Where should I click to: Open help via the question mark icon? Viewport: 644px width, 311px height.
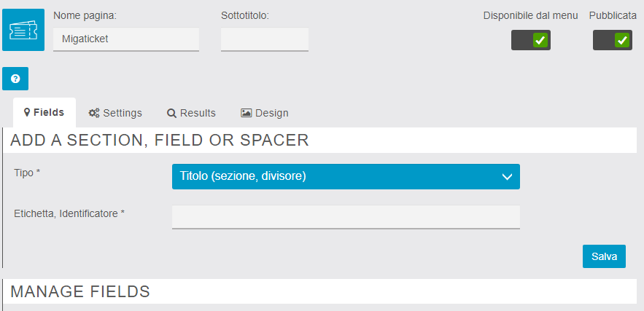click(x=15, y=78)
